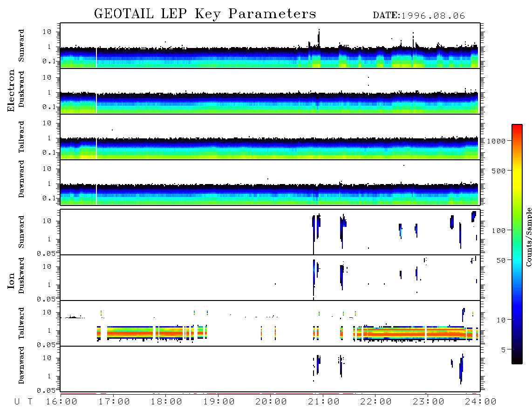The width and height of the screenshot is (532, 410).
Task: Click the "10" tick of Ion Duskward panel
Action: coord(47,266)
